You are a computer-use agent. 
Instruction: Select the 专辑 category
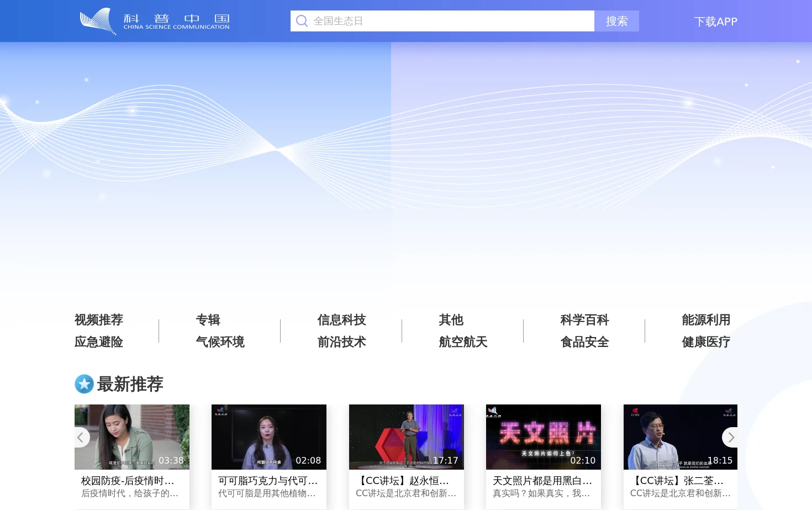pos(208,320)
